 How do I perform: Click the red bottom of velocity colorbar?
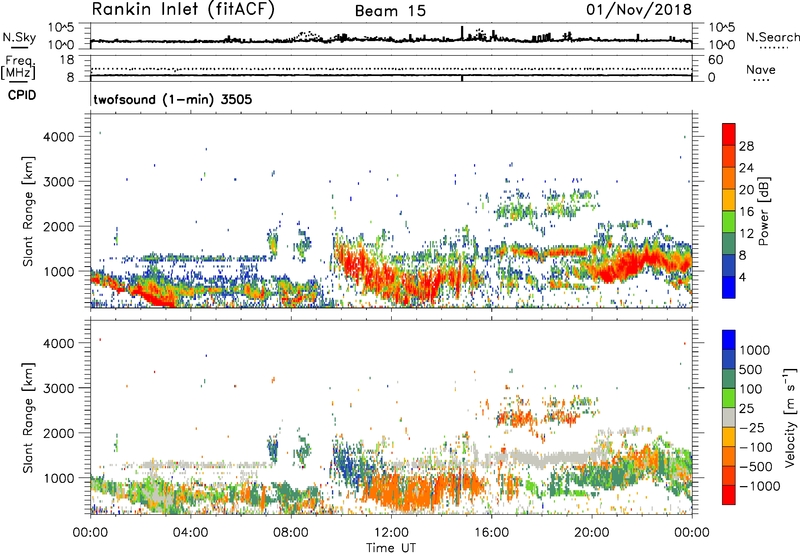(729, 495)
